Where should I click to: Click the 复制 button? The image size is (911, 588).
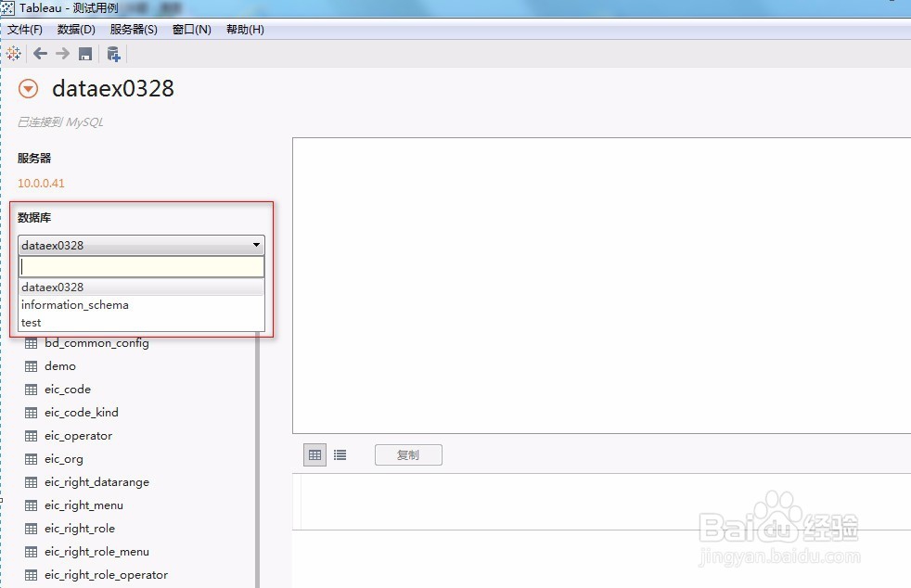coord(408,455)
